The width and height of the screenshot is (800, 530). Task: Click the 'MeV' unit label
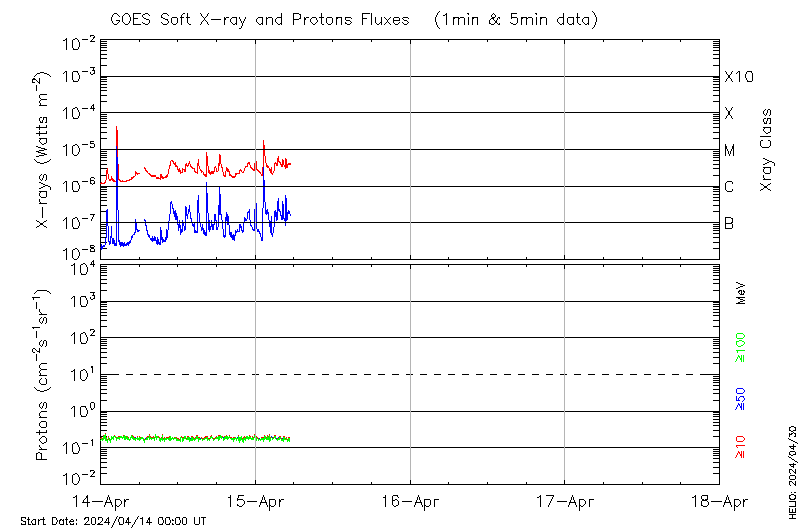point(741,292)
